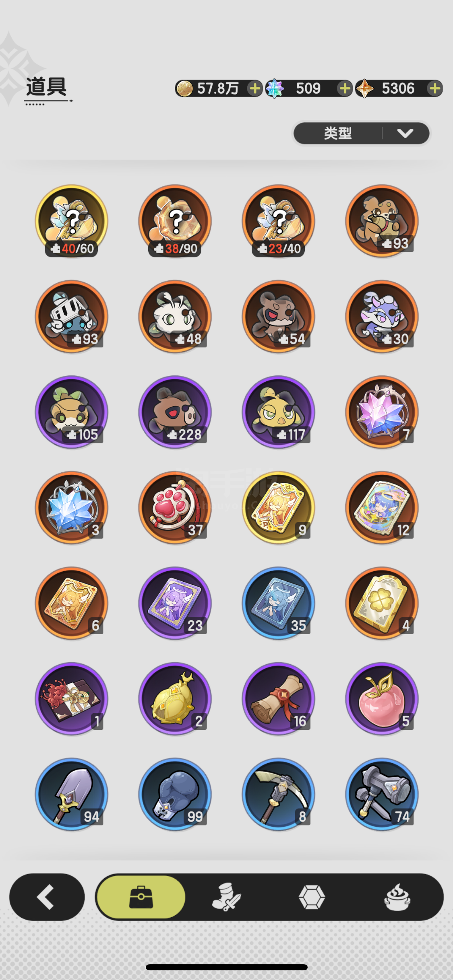
Task: Select the pink apple item
Action: 382,699
